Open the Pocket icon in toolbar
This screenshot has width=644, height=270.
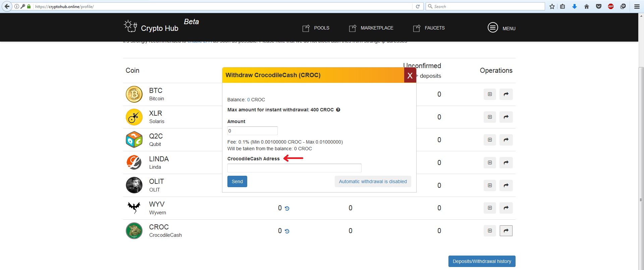tap(599, 6)
